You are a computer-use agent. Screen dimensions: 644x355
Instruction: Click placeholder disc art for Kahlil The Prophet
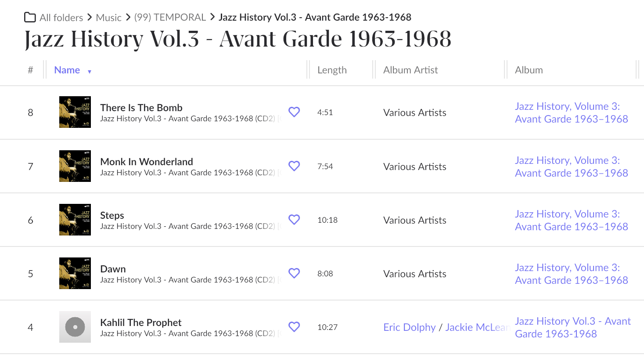[x=75, y=327]
